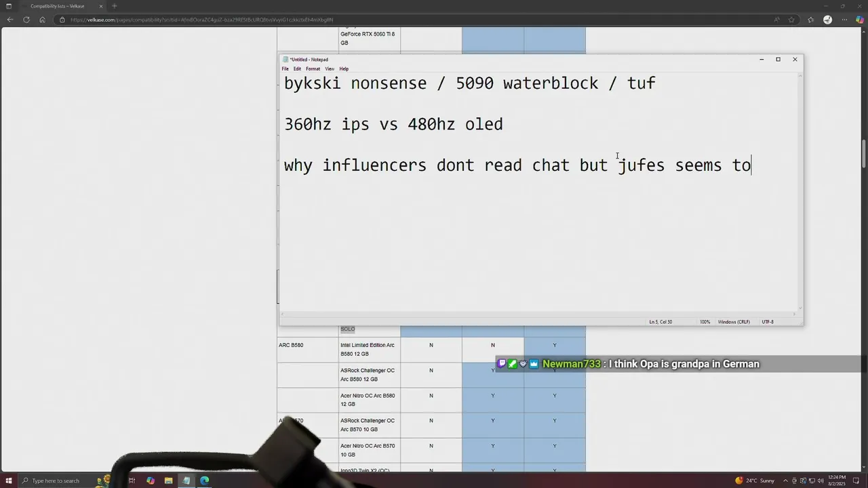868x488 pixels.
Task: Open the Edge tab actions menu icon
Action: tap(8, 6)
